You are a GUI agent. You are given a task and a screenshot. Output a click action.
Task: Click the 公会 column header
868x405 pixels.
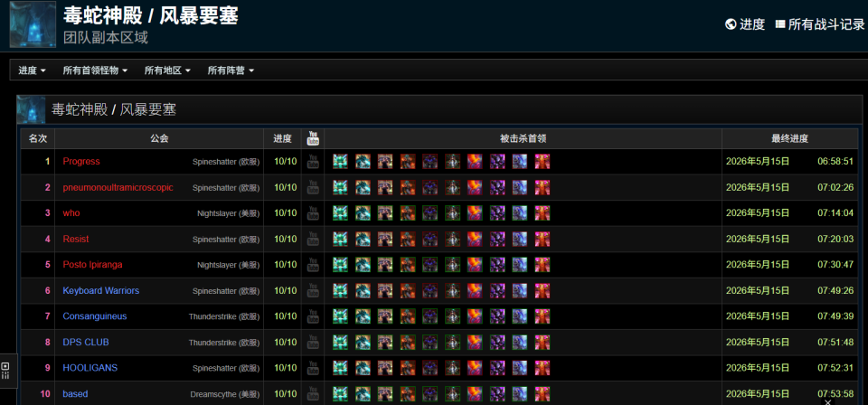coord(159,139)
